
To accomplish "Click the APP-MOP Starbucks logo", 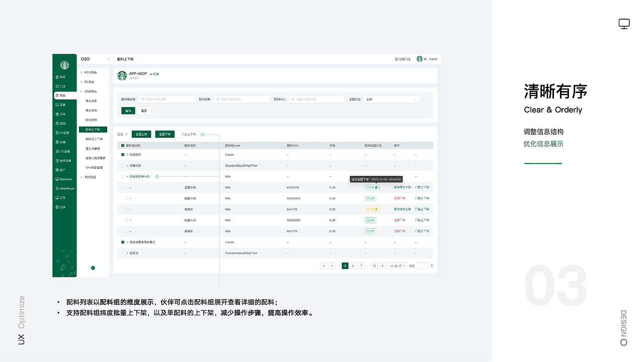I will [x=122, y=76].
